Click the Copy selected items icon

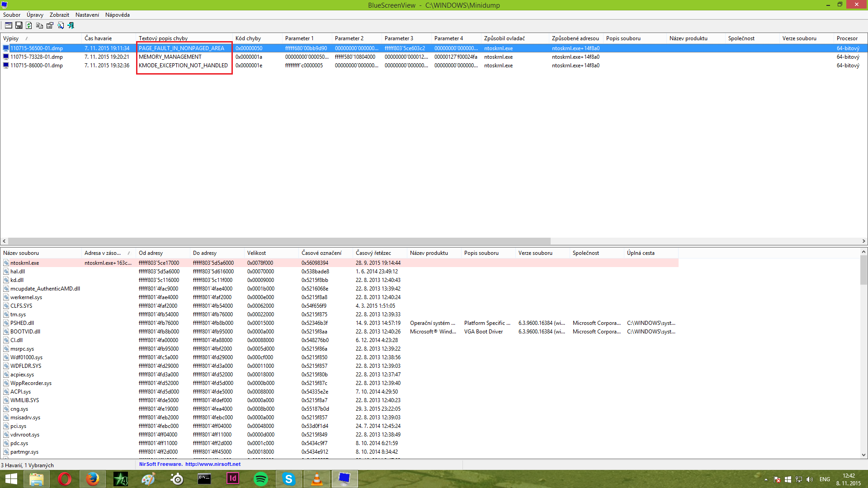click(x=40, y=26)
